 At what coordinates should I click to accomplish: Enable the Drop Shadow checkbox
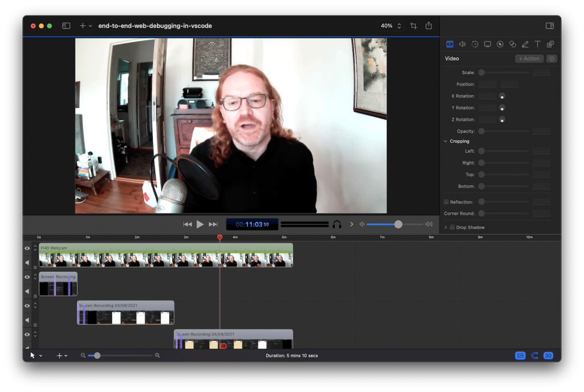(452, 227)
